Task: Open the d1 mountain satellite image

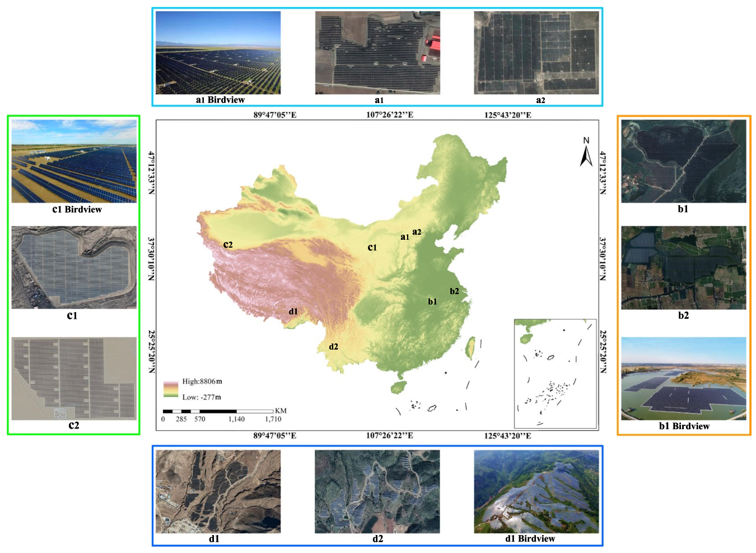Action: tap(218, 491)
